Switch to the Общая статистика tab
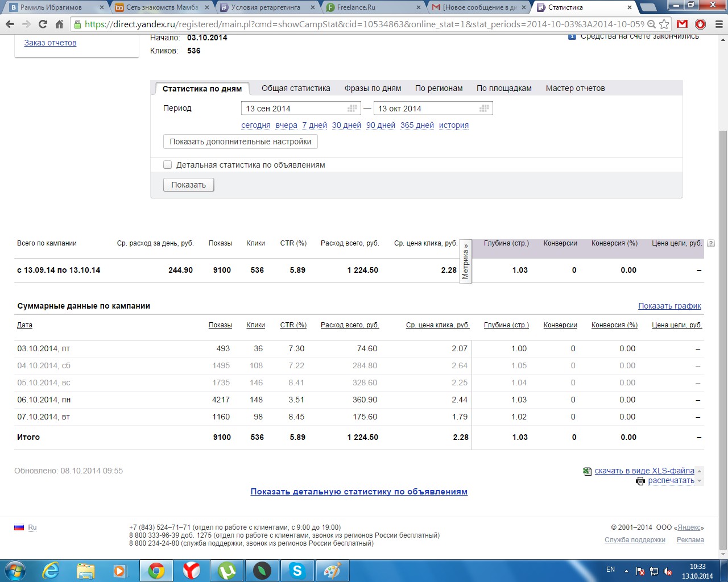Image resolution: width=728 pixels, height=582 pixels. pyautogui.click(x=296, y=89)
